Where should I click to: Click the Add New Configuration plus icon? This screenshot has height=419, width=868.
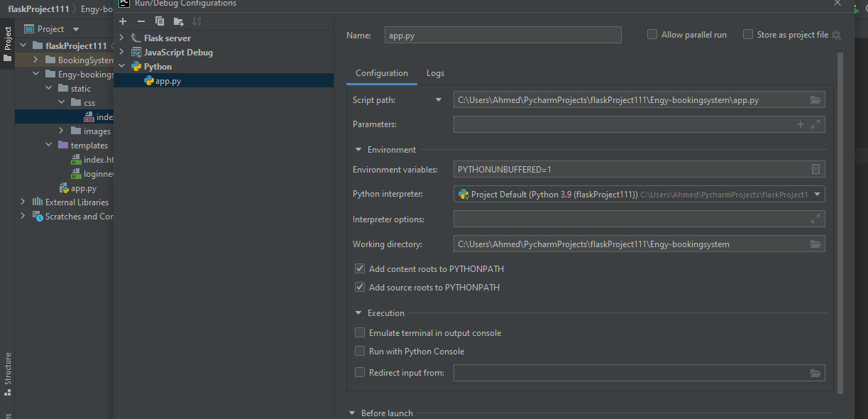click(123, 21)
